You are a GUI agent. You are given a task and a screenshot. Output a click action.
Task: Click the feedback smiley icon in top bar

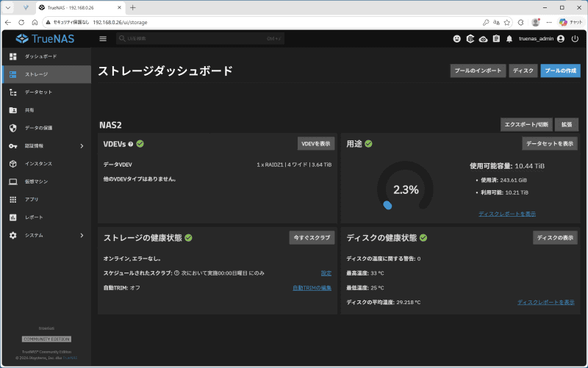click(456, 39)
